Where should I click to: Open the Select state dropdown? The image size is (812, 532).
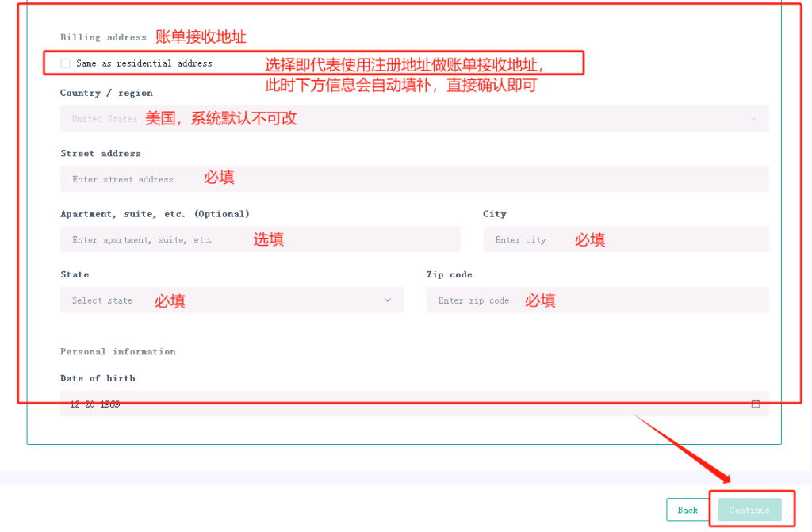(232, 300)
